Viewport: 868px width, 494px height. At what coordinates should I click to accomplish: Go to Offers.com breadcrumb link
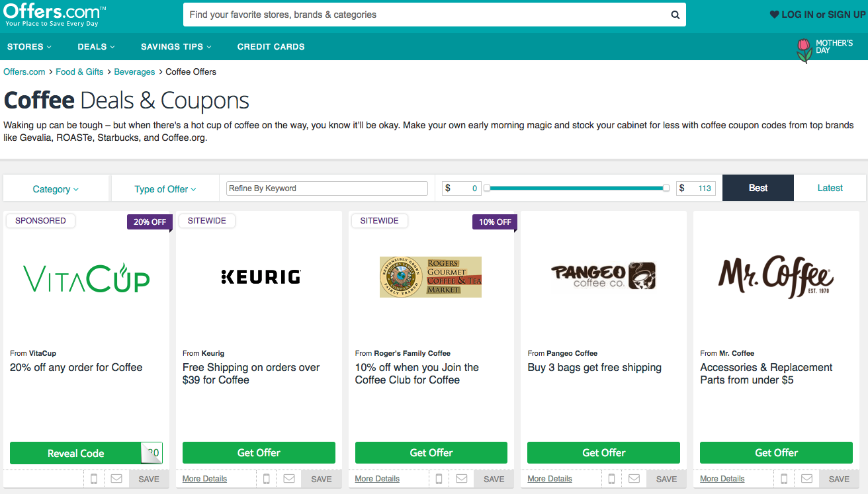[24, 71]
